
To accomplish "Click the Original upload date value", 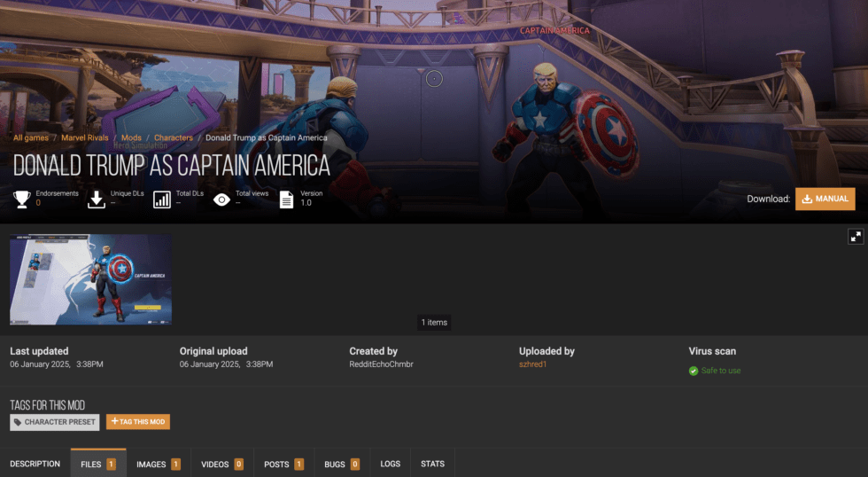I will point(227,364).
